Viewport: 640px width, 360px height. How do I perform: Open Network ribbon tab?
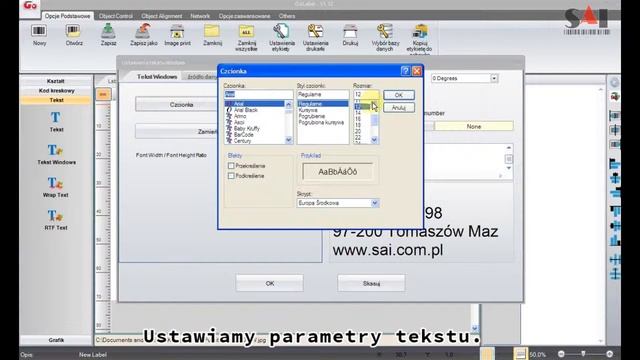[x=200, y=16]
